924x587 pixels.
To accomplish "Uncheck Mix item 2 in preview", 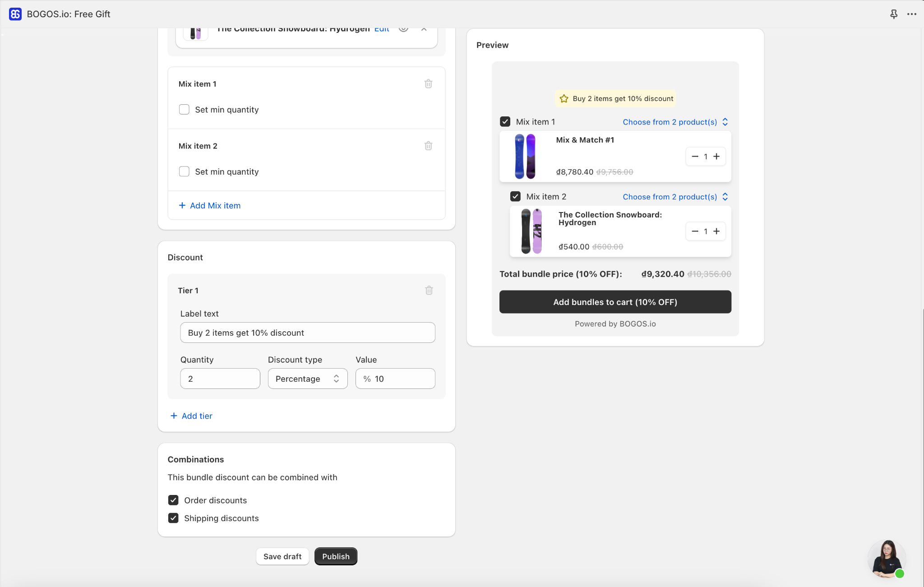I will (515, 197).
